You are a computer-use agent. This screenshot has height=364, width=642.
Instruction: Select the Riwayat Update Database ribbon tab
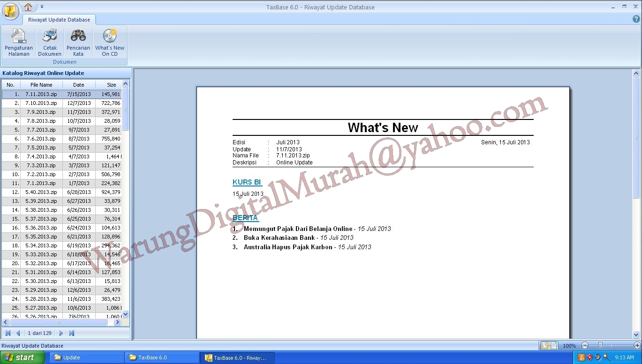pyautogui.click(x=59, y=20)
